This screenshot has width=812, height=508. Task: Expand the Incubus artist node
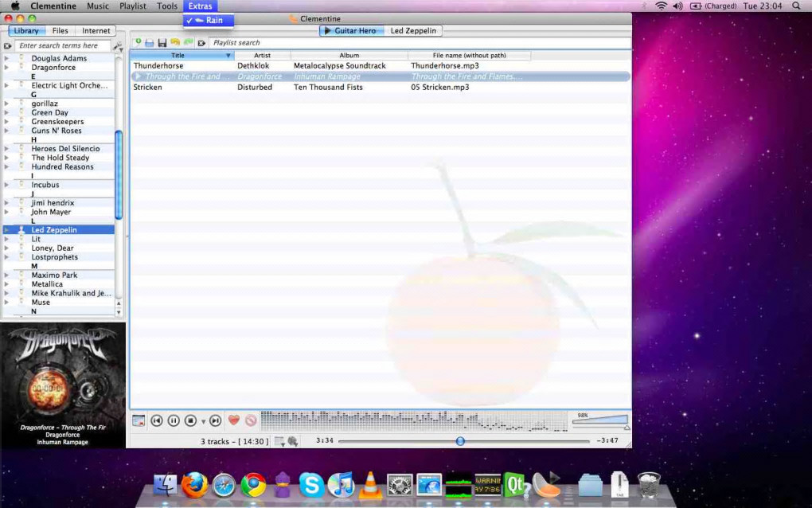point(6,185)
